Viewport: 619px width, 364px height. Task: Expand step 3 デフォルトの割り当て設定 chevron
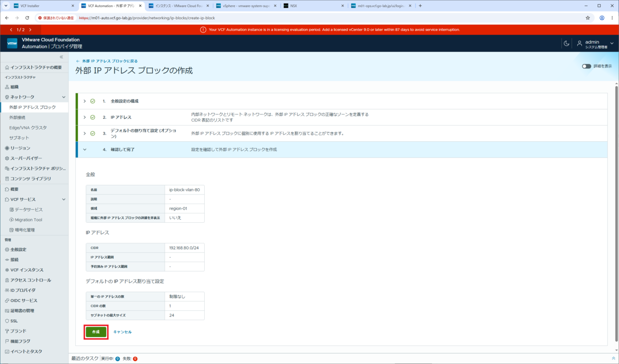pos(85,133)
